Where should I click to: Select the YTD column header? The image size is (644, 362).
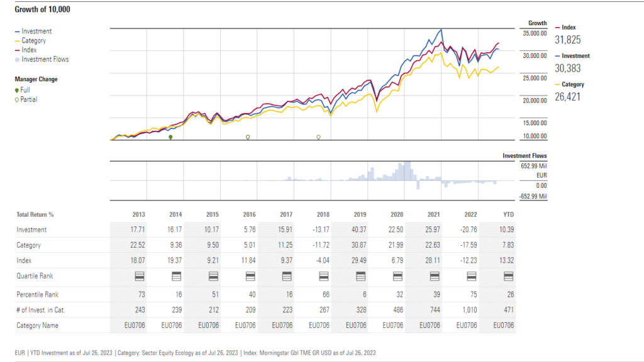pyautogui.click(x=508, y=214)
